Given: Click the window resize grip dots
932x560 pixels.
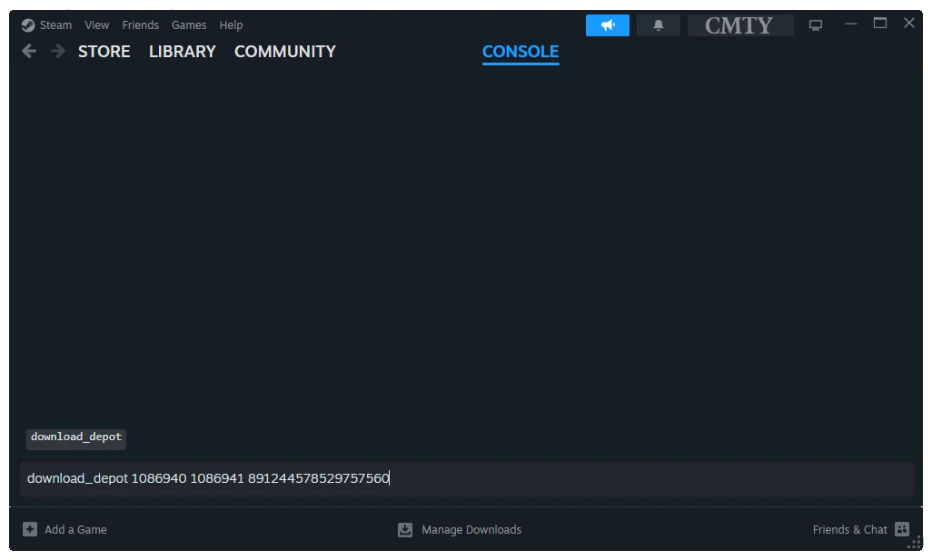Looking at the screenshot, I should pos(916,543).
